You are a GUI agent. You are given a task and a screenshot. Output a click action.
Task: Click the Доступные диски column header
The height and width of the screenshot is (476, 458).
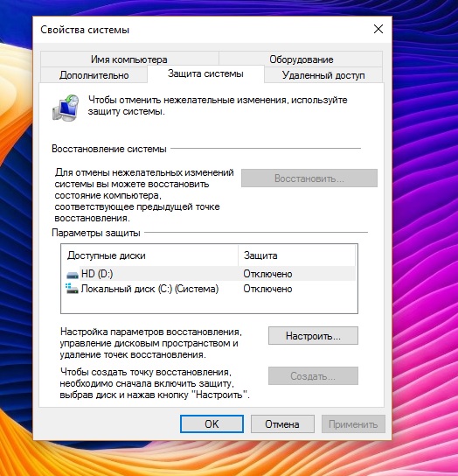[x=149, y=255]
